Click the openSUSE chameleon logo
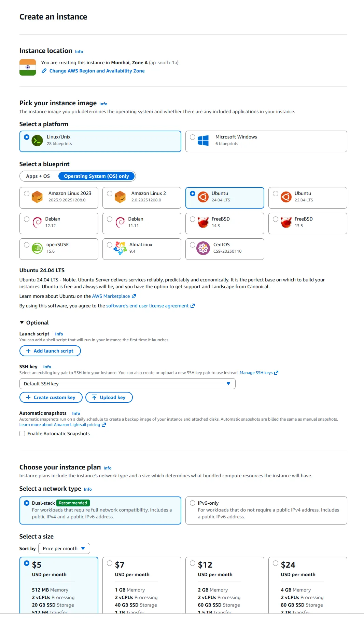Screen dimensions: 364x623 (x=37, y=249)
